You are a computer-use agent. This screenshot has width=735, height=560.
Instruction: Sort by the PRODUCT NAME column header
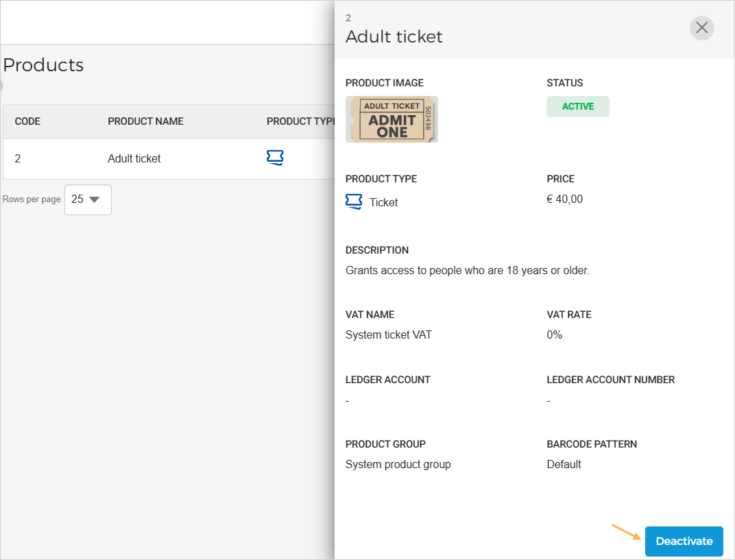click(x=145, y=121)
